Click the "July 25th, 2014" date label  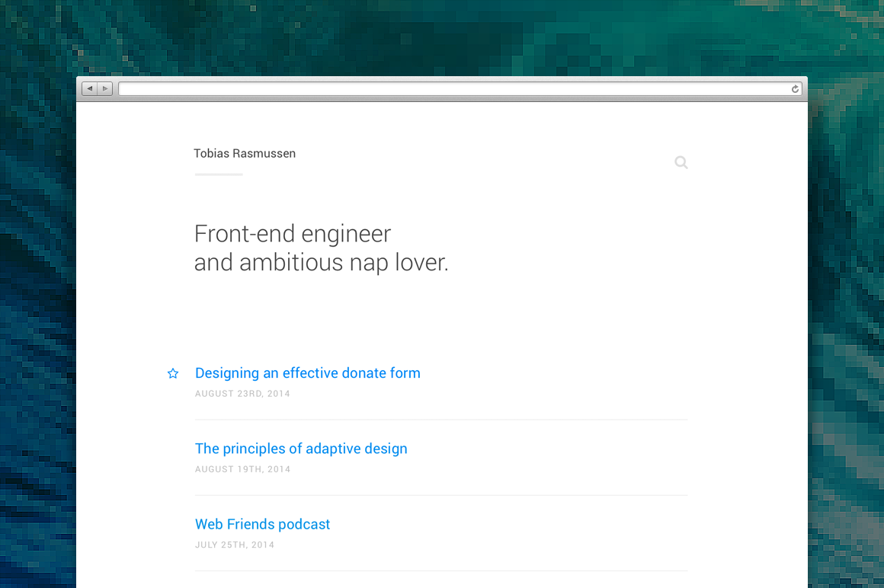(235, 545)
